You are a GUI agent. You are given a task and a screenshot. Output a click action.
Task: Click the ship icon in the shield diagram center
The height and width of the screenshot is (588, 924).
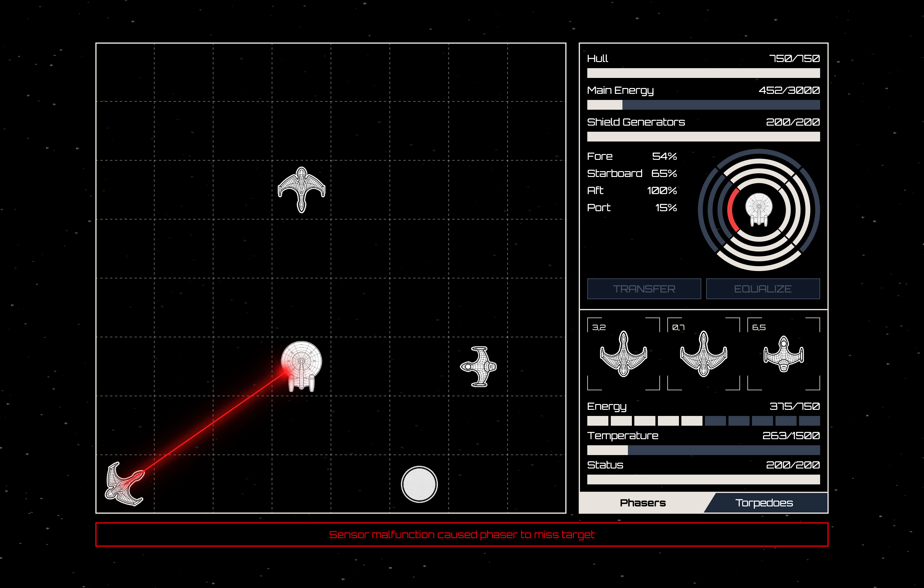(x=759, y=210)
